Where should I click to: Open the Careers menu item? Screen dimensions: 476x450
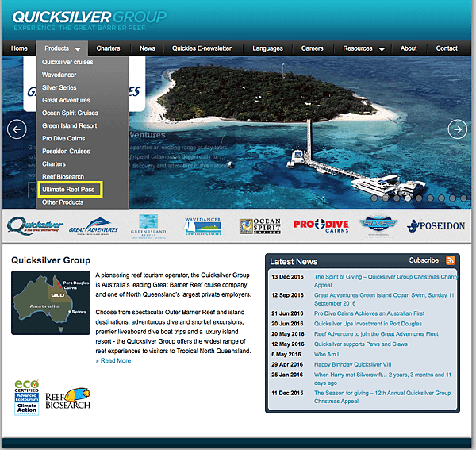coord(312,48)
